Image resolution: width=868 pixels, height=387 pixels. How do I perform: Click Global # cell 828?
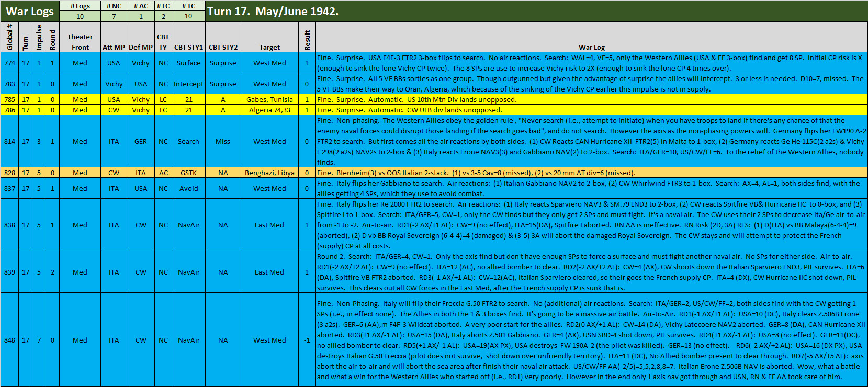click(9, 173)
